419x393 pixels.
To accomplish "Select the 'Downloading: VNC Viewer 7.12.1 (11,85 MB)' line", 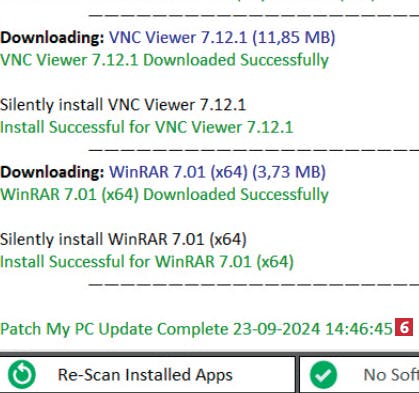I will (168, 37).
